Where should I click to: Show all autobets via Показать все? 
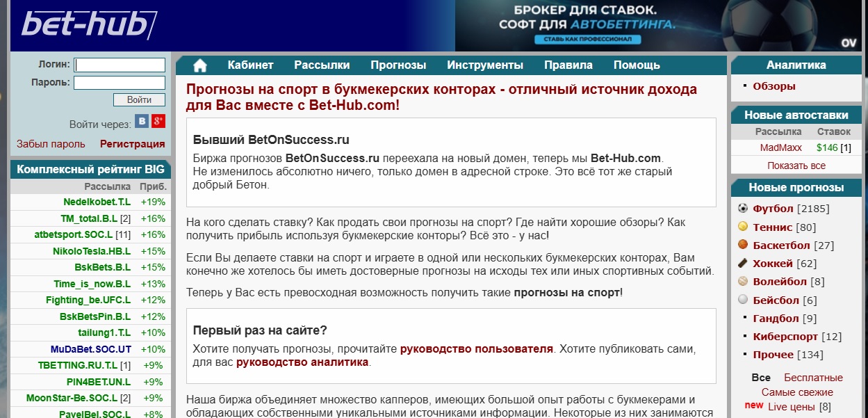tap(796, 165)
